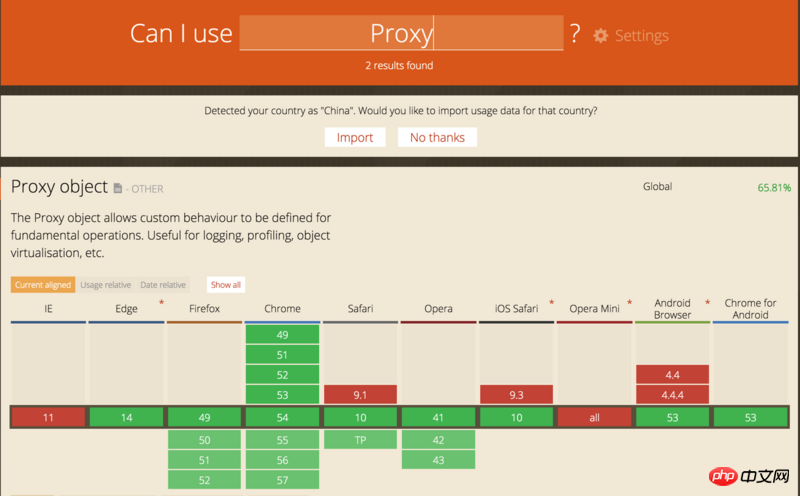Click the Proxy object feature title
This screenshot has width=800, height=496.
pyautogui.click(x=59, y=186)
